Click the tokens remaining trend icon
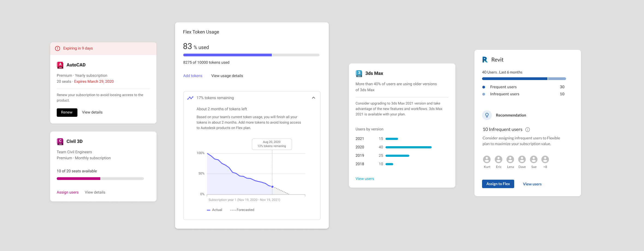The height and width of the screenshot is (251, 644). click(x=190, y=98)
